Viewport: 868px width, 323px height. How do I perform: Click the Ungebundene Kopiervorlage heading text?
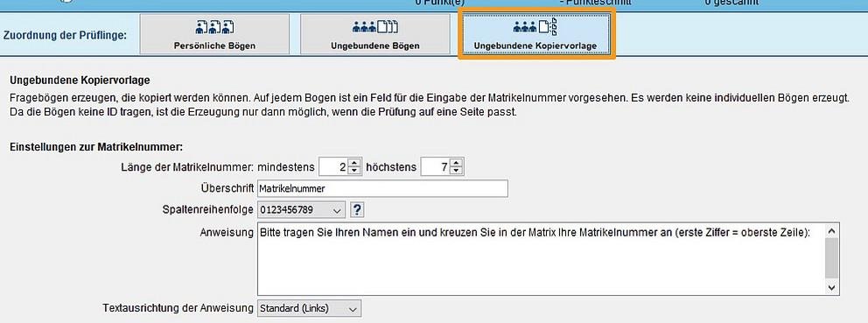pyautogui.click(x=80, y=81)
